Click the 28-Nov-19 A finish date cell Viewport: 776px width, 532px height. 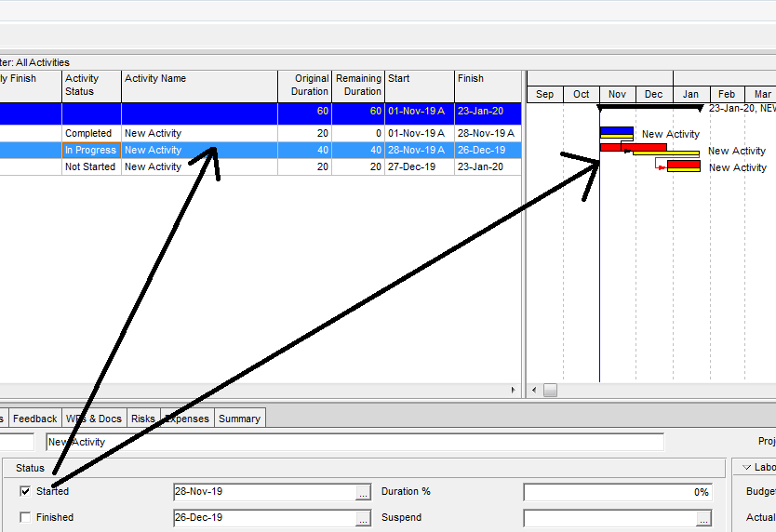[x=488, y=133]
